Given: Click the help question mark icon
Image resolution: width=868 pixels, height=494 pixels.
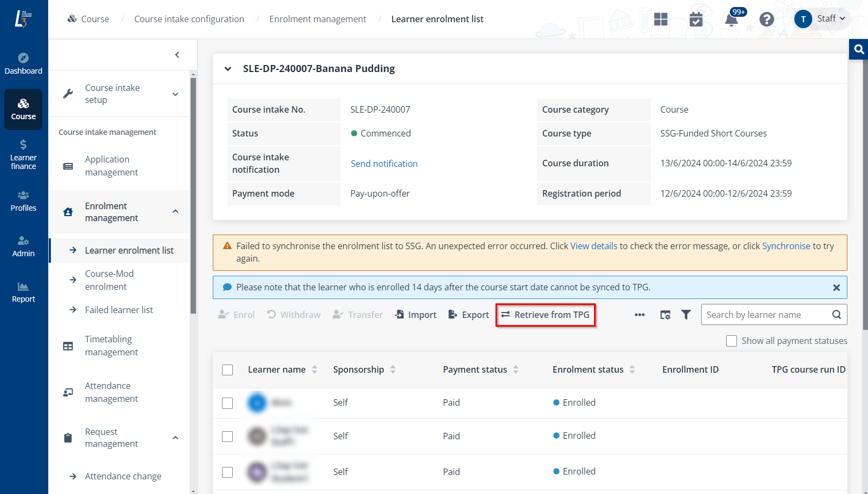Looking at the screenshot, I should coord(766,19).
